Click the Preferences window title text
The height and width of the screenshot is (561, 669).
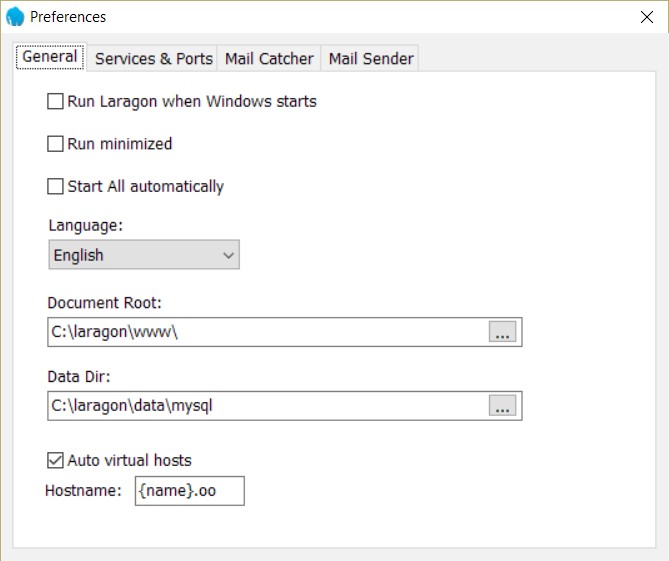coord(68,17)
